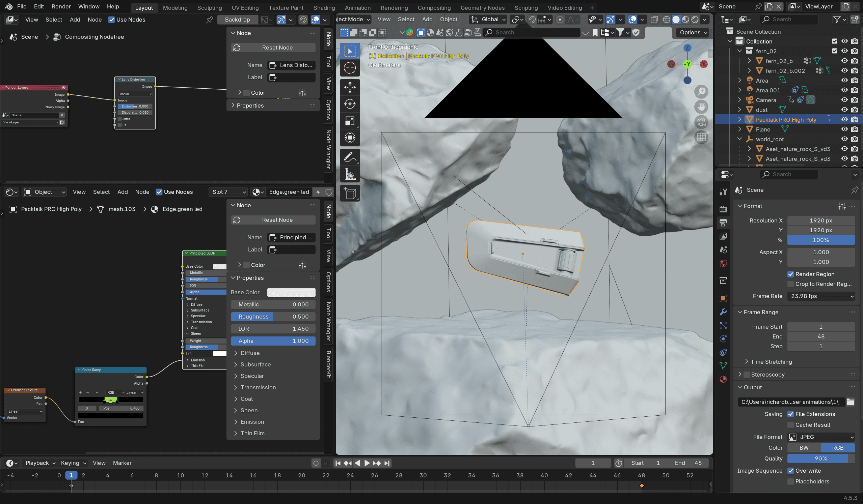Hide the Plane object in outliner
863x504 pixels.
tap(844, 129)
